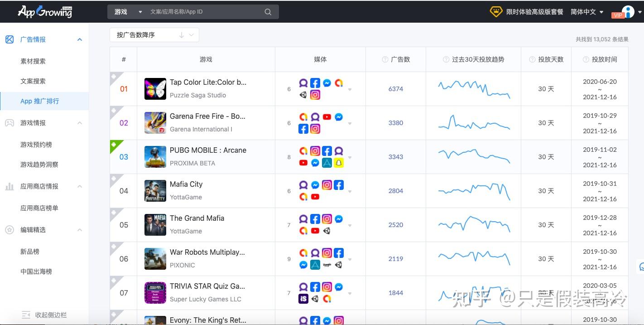The height and width of the screenshot is (325, 644).
Task: Collapse the sidebar via 收起侧边栏
Action: pyautogui.click(x=45, y=315)
